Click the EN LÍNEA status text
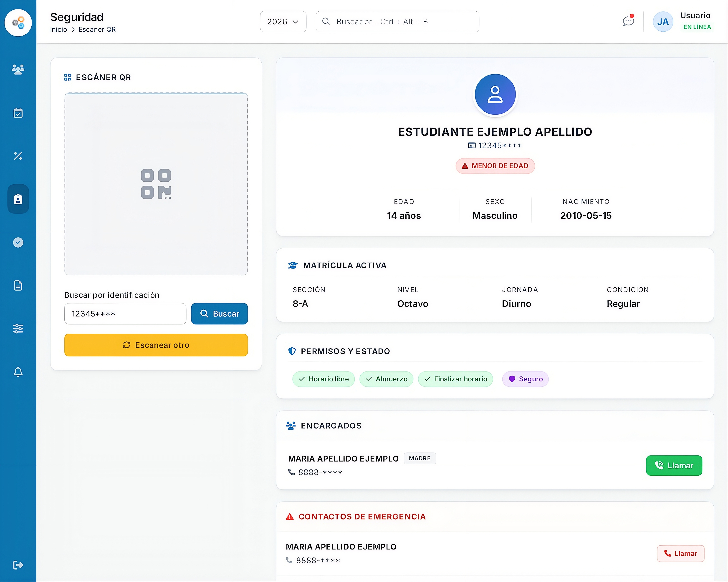Image resolution: width=728 pixels, height=582 pixels. tap(697, 27)
